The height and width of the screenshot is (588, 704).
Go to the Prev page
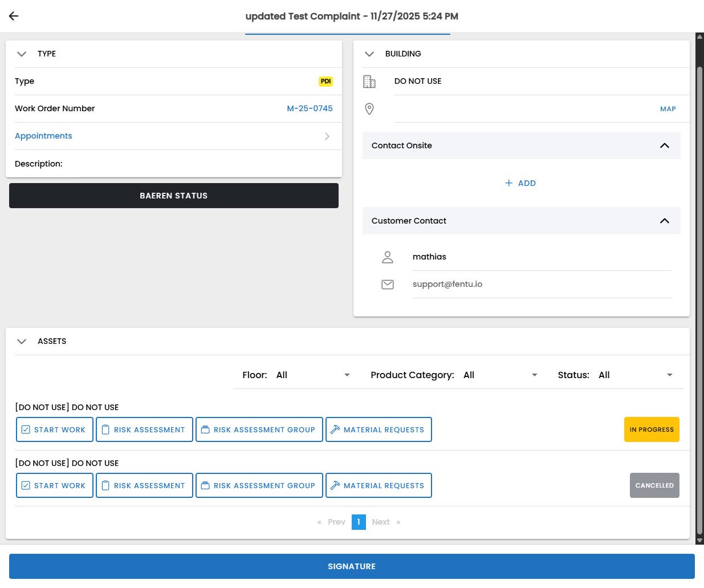336,522
